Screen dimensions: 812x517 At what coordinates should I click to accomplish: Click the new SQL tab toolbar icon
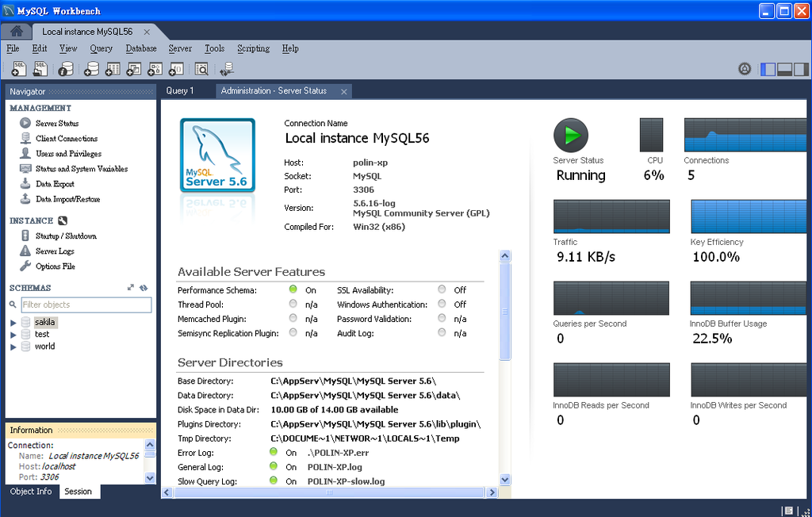[x=19, y=70]
